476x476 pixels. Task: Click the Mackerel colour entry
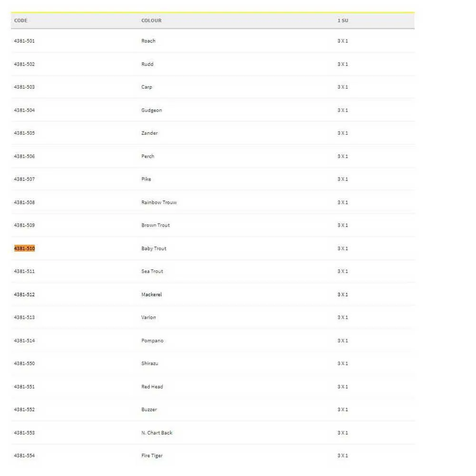tap(151, 295)
